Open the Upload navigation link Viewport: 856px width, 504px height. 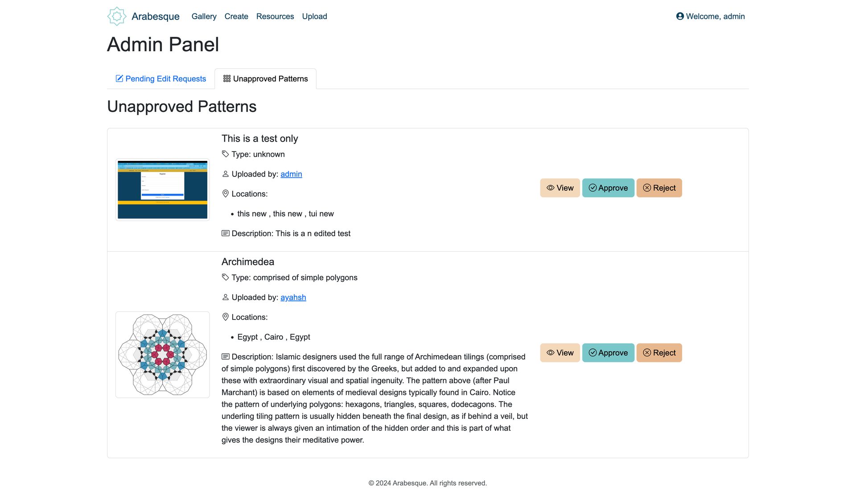[x=314, y=16]
